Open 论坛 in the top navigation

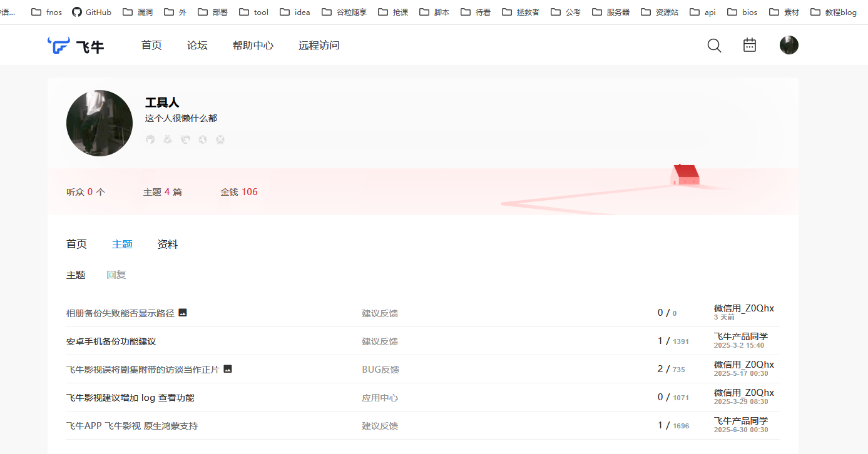point(197,46)
